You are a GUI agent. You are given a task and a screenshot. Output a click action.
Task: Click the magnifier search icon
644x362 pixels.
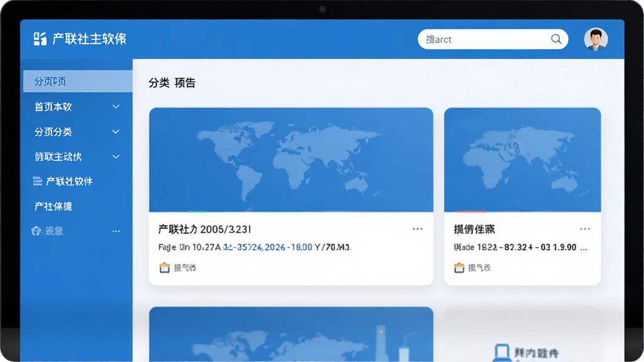coord(556,39)
